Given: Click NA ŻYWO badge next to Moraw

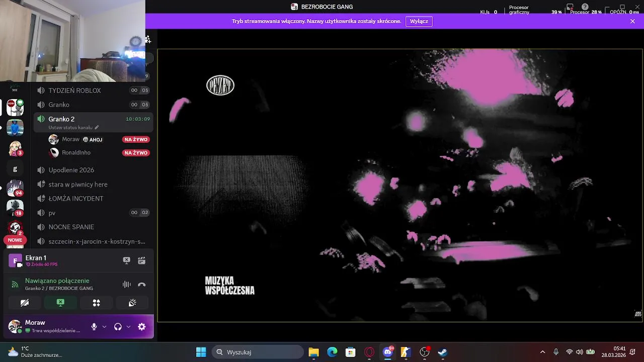Looking at the screenshot, I should 136,140.
